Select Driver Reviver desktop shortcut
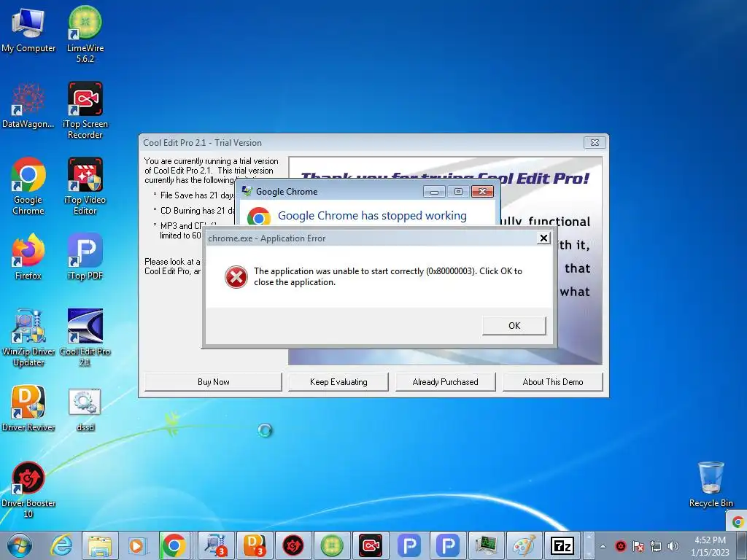Screen dimensions: 747x560 pyautogui.click(x=28, y=408)
